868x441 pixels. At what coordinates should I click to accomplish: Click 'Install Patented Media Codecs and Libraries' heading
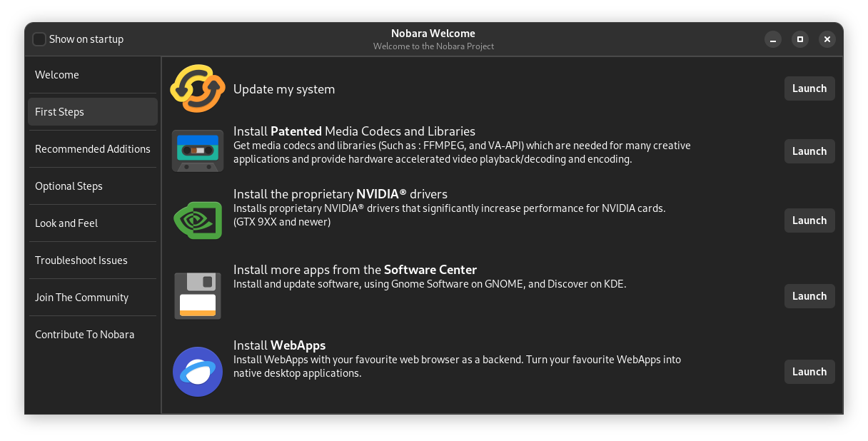354,131
